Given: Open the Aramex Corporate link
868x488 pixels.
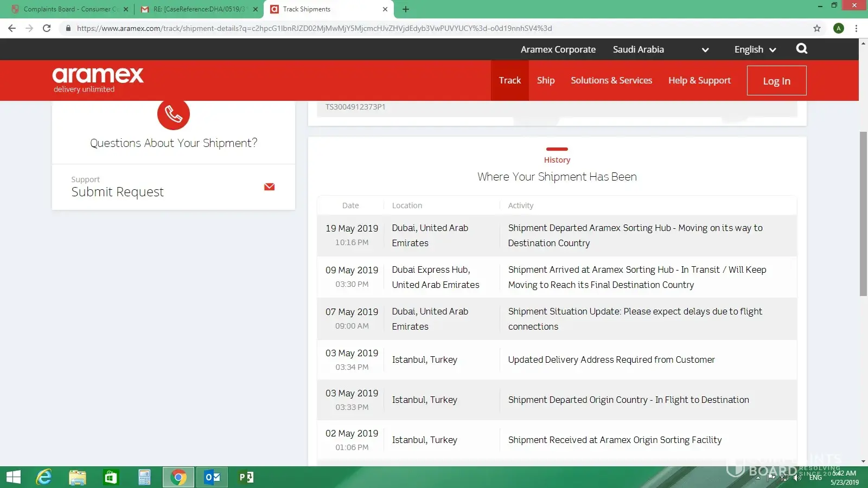Looking at the screenshot, I should [x=558, y=49].
